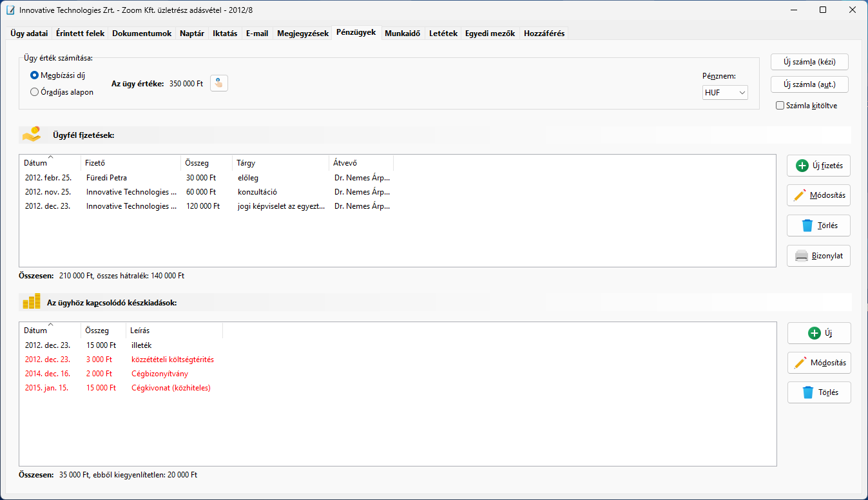Select the Füredi Petra payment row

106,178
